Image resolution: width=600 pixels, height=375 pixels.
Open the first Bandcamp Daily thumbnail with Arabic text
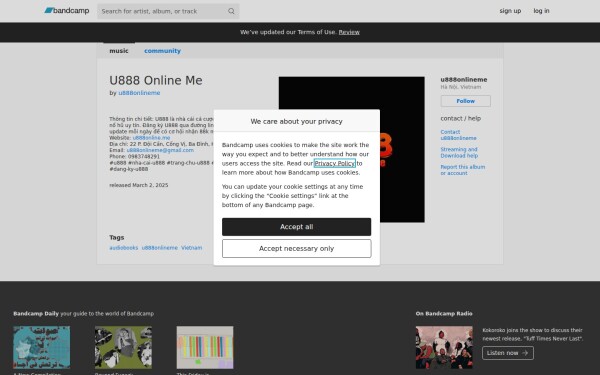click(x=42, y=347)
